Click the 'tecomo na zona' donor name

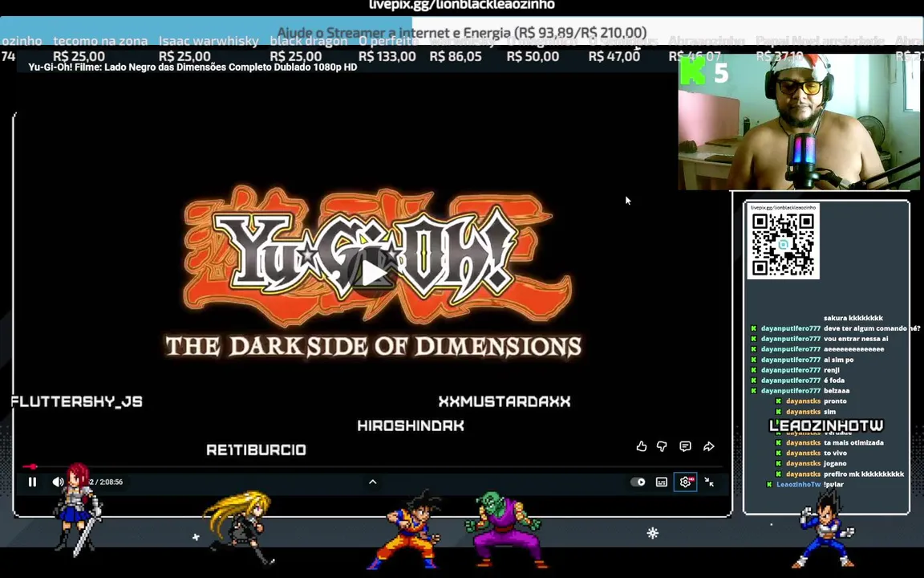[x=100, y=41]
